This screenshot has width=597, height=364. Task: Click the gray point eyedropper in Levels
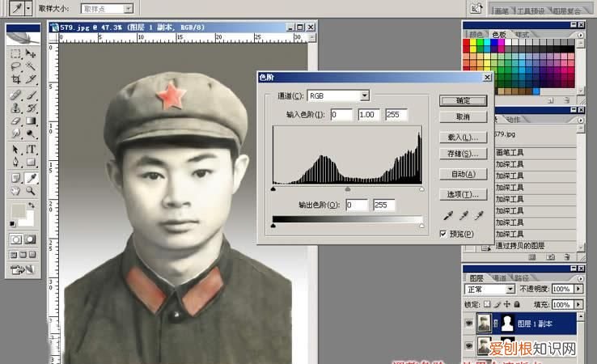coord(465,216)
